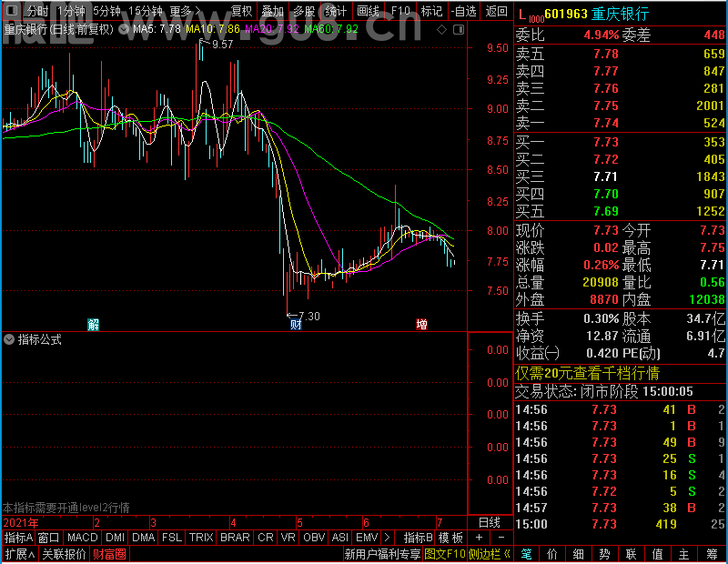The image size is (728, 564).
Task: Click the 叠加 overlay button
Action: tap(272, 11)
